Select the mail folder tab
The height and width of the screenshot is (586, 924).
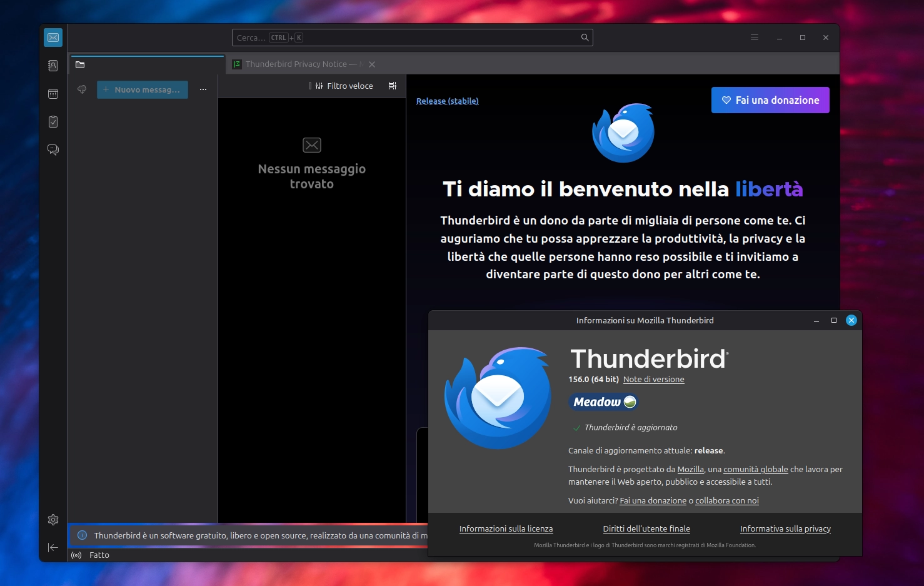click(x=147, y=64)
